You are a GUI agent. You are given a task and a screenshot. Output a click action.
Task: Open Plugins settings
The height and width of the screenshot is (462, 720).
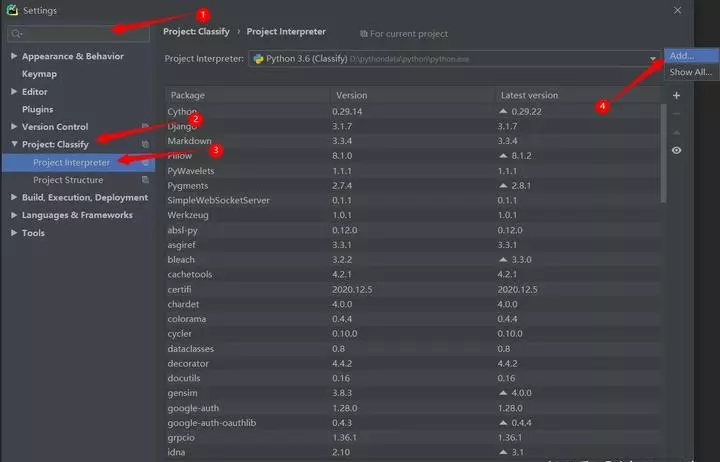pos(38,109)
